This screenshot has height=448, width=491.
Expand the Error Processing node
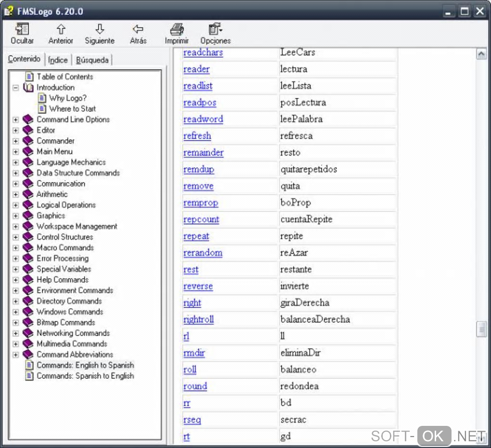click(16, 258)
